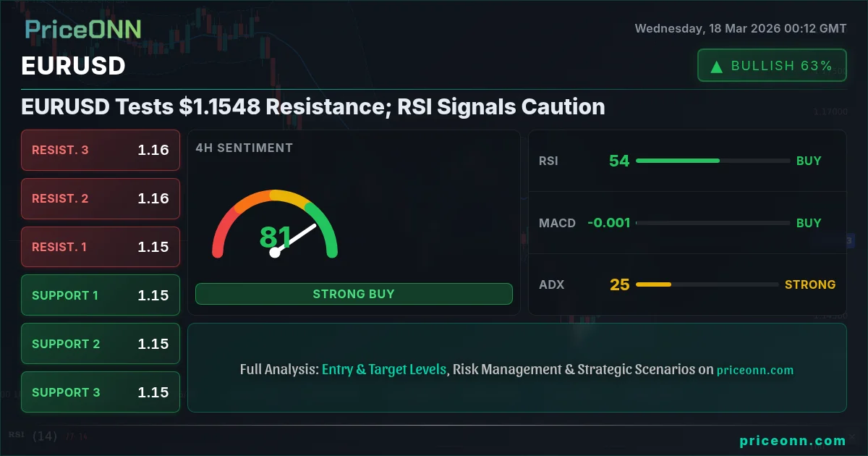This screenshot has height=456, width=868.
Task: Click the MACD indicator bar
Action: click(712, 223)
